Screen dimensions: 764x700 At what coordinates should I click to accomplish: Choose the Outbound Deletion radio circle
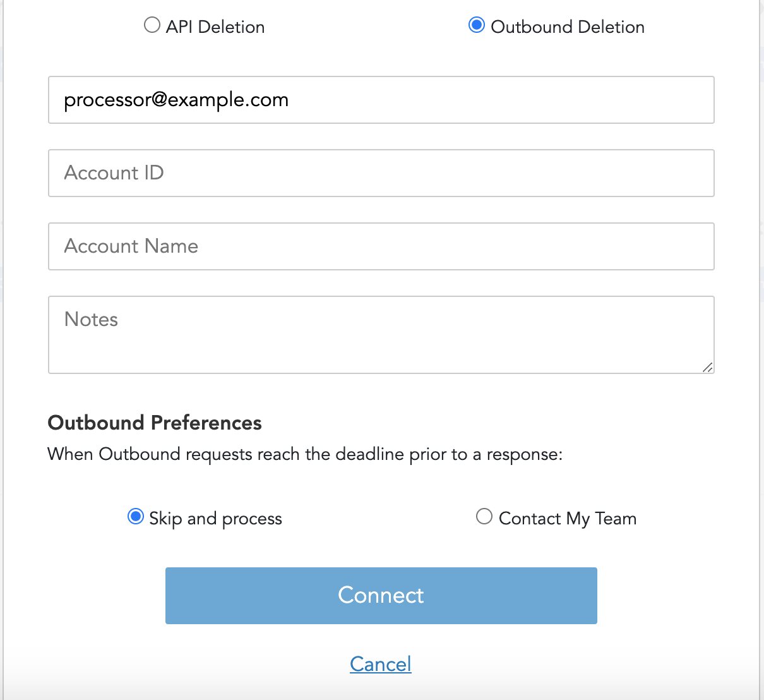click(x=477, y=25)
